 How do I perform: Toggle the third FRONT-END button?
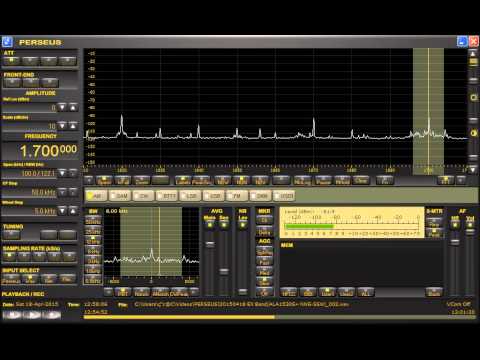pos(49,82)
